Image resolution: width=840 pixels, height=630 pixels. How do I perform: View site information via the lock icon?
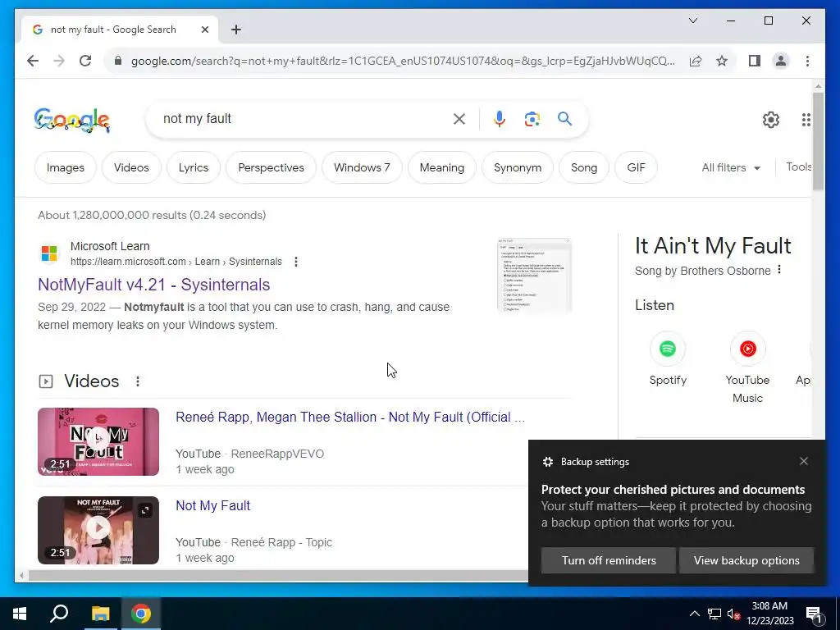click(118, 61)
